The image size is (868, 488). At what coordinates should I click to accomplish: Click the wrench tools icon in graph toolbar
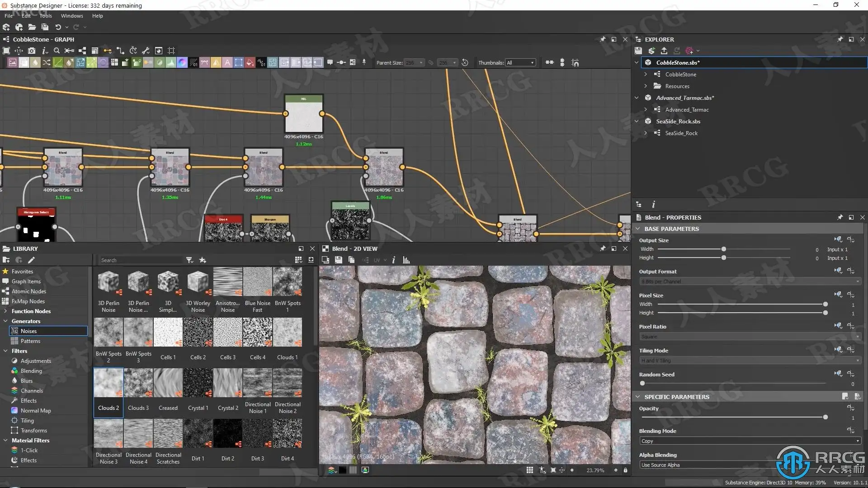(146, 51)
